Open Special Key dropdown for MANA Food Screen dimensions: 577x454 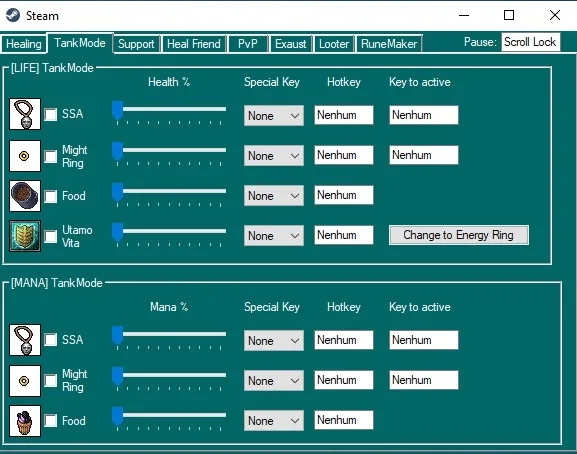pos(274,421)
